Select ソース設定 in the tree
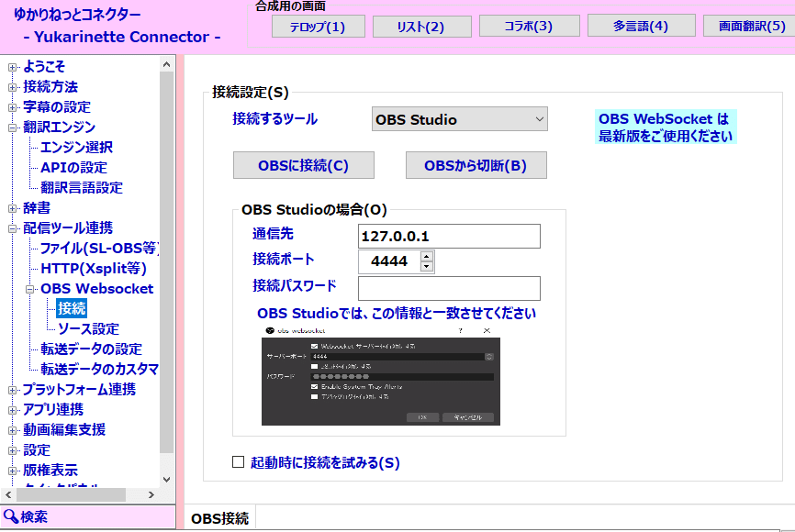Viewport: 795px width, 532px height. coord(88,328)
